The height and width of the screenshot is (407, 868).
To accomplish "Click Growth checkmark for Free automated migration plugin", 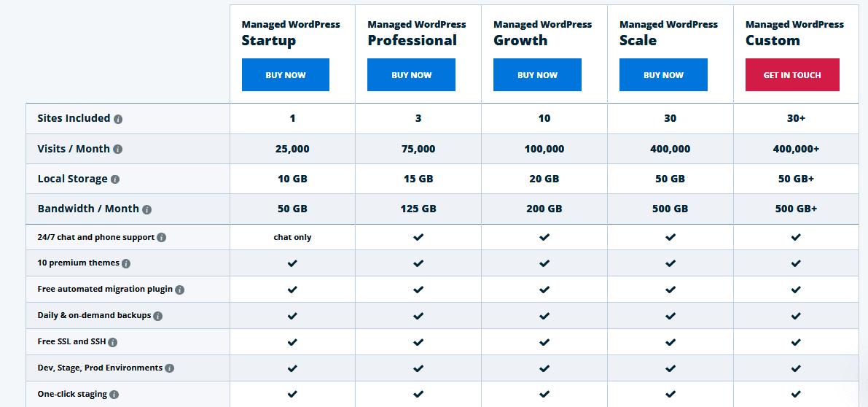I will click(x=544, y=289).
